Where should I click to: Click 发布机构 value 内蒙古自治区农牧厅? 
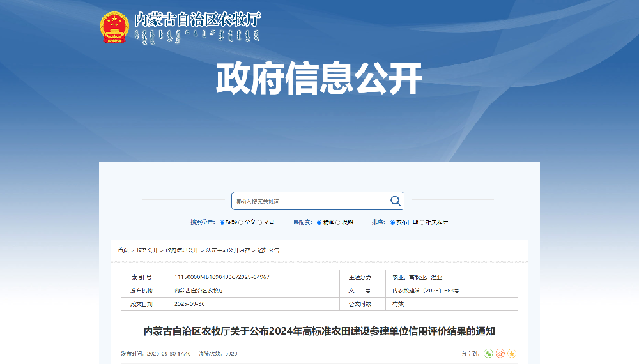pyautogui.click(x=198, y=291)
